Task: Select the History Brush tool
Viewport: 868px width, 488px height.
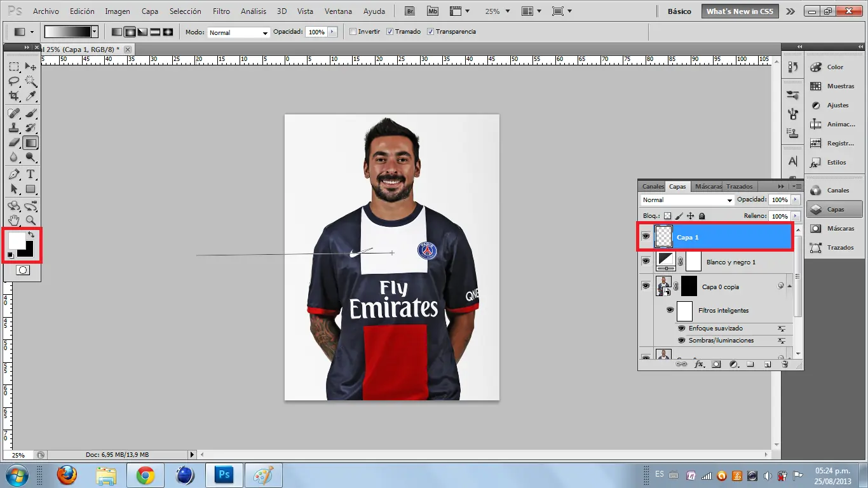Action: [31, 128]
